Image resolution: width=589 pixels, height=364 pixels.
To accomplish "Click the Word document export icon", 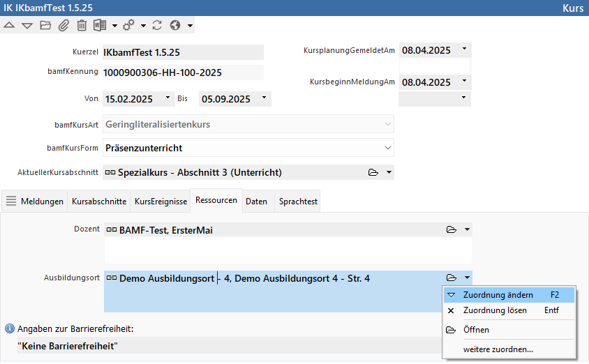I will point(100,26).
